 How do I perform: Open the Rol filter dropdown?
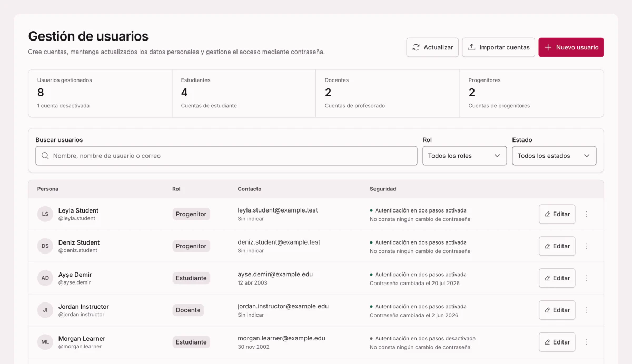tap(465, 156)
